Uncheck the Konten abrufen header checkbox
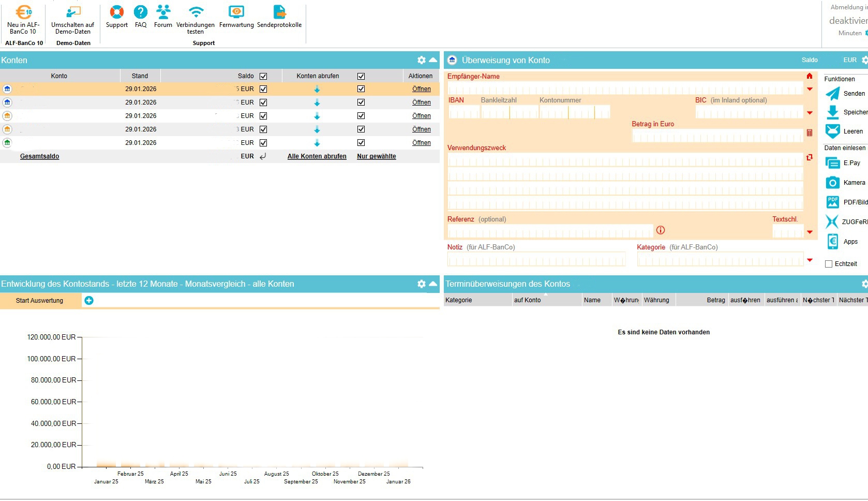 coord(361,76)
